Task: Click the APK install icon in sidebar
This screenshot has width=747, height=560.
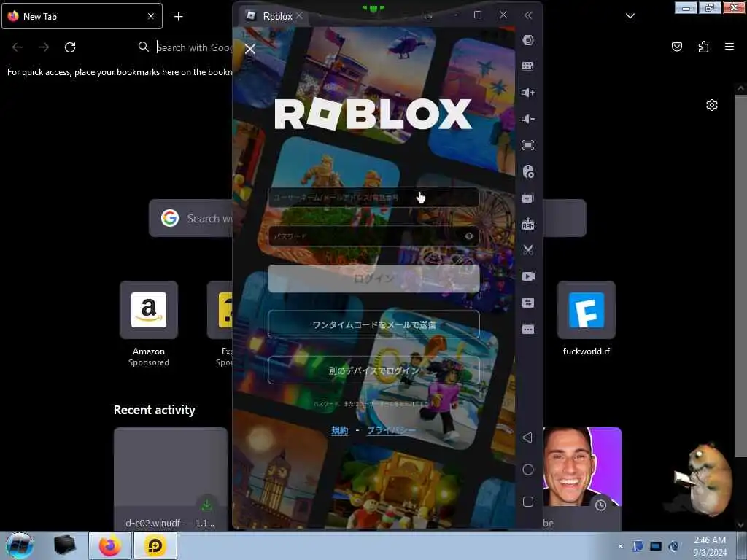Action: pyautogui.click(x=528, y=224)
